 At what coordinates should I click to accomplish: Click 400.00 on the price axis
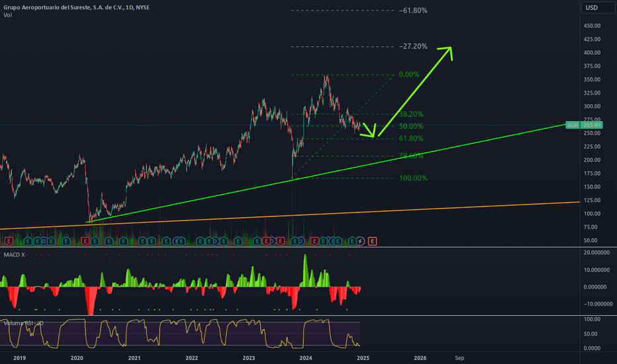tap(593, 53)
